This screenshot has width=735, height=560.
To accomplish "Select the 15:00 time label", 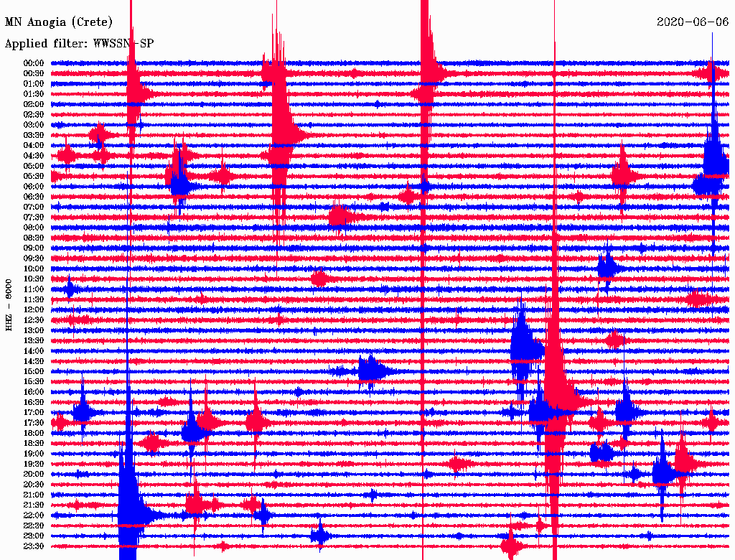I will click(x=34, y=371).
